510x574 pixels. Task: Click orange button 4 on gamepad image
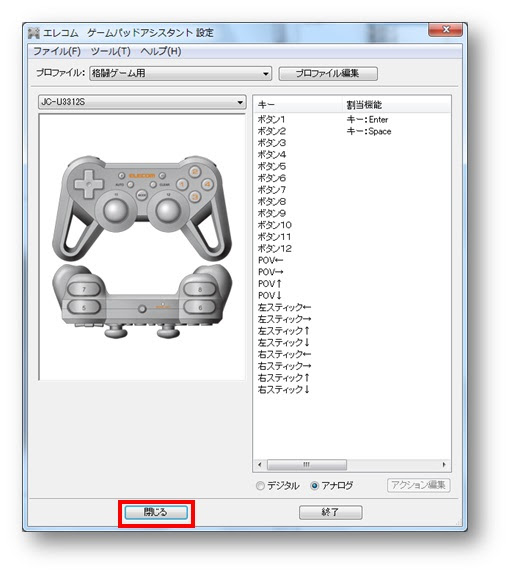(x=207, y=184)
